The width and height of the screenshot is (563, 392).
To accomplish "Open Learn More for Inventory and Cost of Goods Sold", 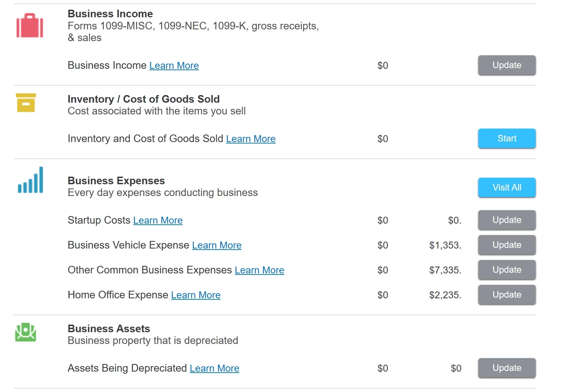I will coord(251,139).
